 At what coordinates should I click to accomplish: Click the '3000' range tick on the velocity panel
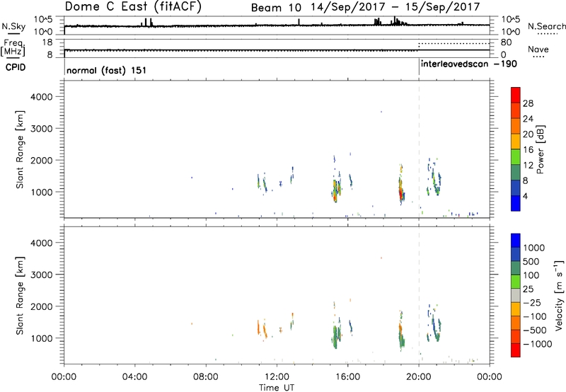pyautogui.click(x=42, y=275)
